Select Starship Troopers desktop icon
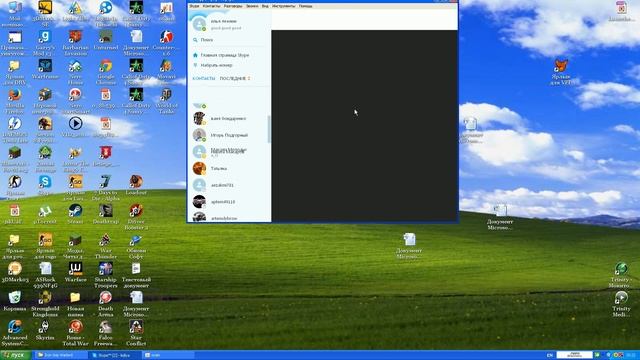Image resolution: width=640 pixels, height=360 pixels. 106,275
